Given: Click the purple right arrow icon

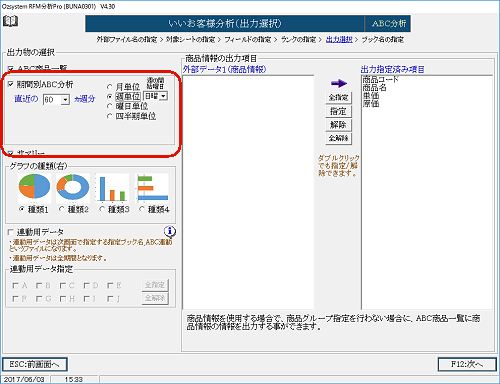Looking at the screenshot, I should (x=339, y=83).
